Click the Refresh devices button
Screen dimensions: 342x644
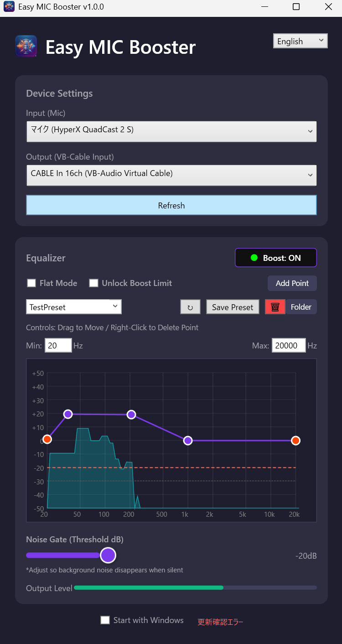[x=171, y=205]
